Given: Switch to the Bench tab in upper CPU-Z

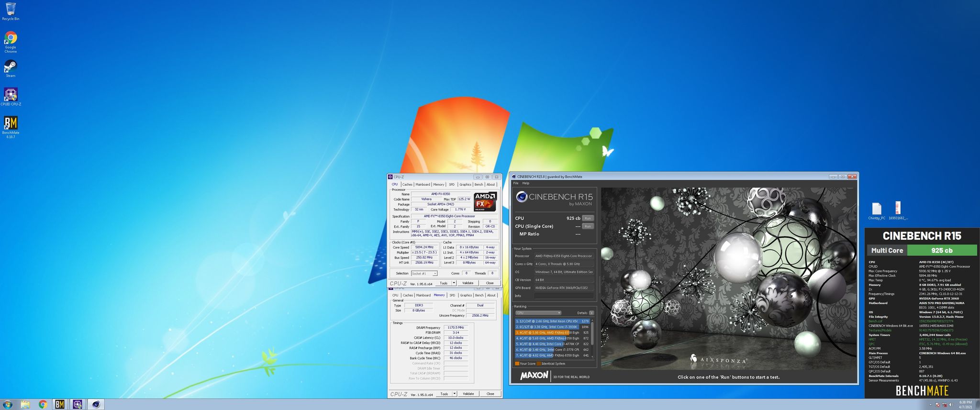Looking at the screenshot, I should point(479,185).
